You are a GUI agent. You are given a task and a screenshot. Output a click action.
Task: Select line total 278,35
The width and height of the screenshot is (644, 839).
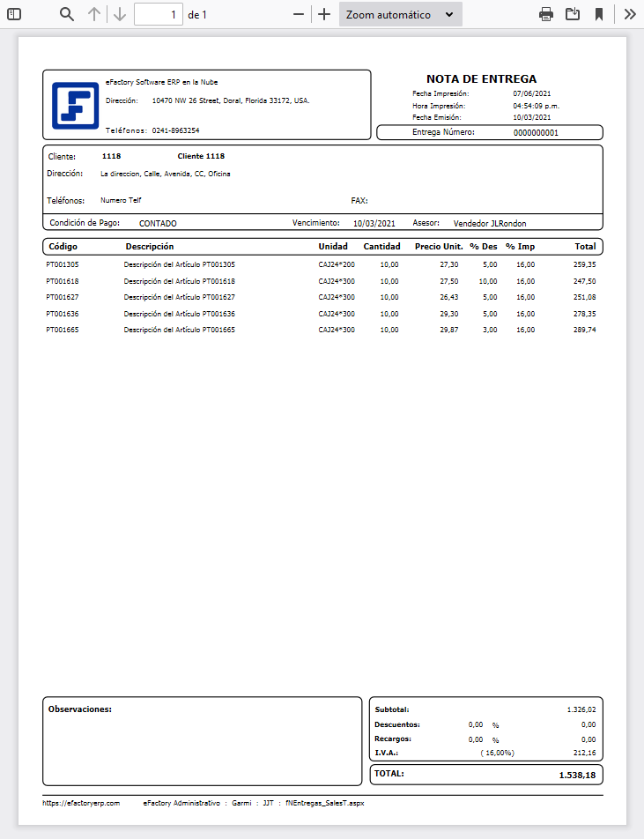(585, 314)
